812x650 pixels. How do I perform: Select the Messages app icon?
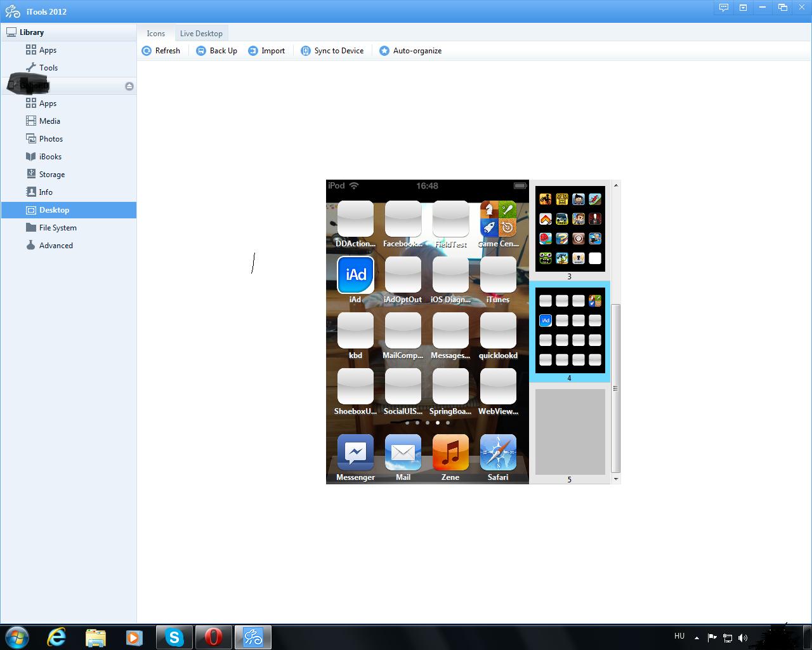click(450, 331)
